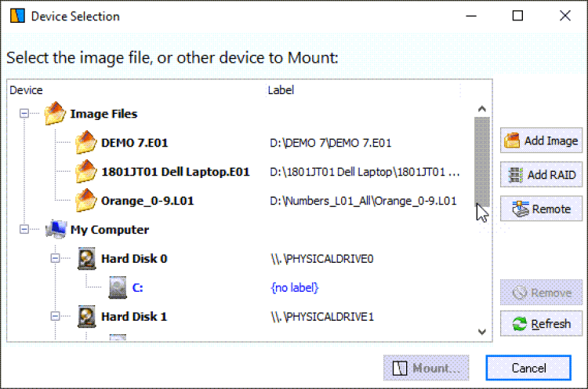Click the DEMO 7.E01 image file icon

point(85,143)
